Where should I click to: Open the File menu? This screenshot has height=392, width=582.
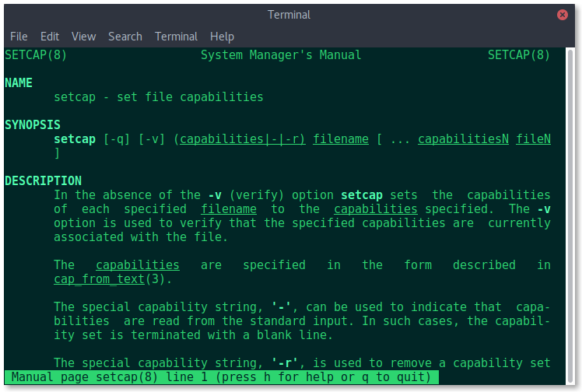click(x=19, y=37)
